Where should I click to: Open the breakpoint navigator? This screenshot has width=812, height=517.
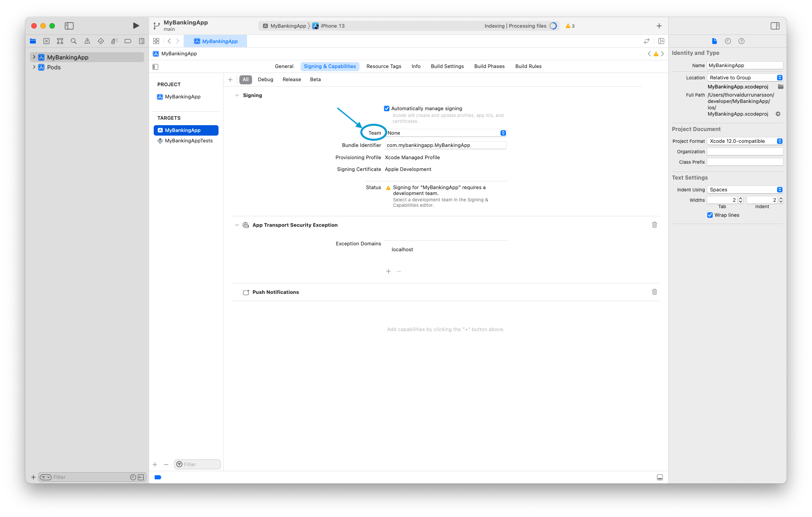128,41
